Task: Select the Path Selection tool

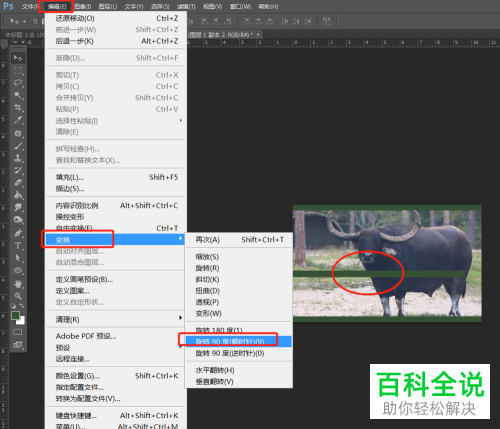Action: (x=18, y=258)
